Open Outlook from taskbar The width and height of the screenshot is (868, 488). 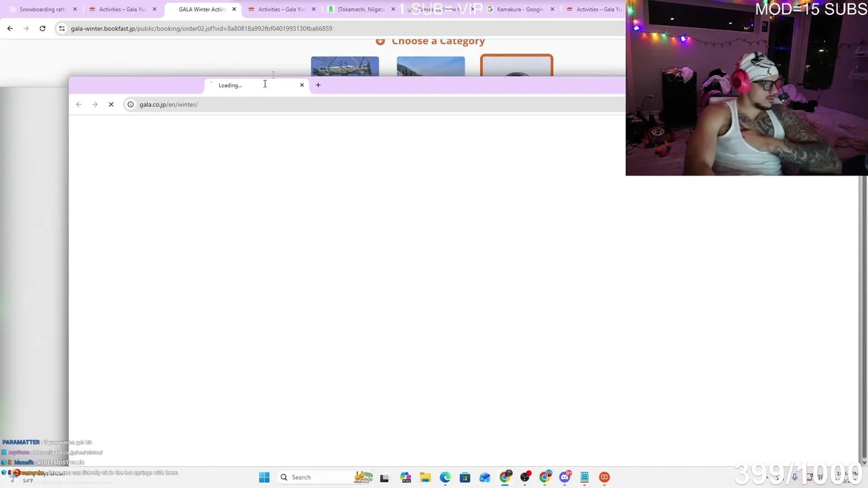tap(485, 477)
